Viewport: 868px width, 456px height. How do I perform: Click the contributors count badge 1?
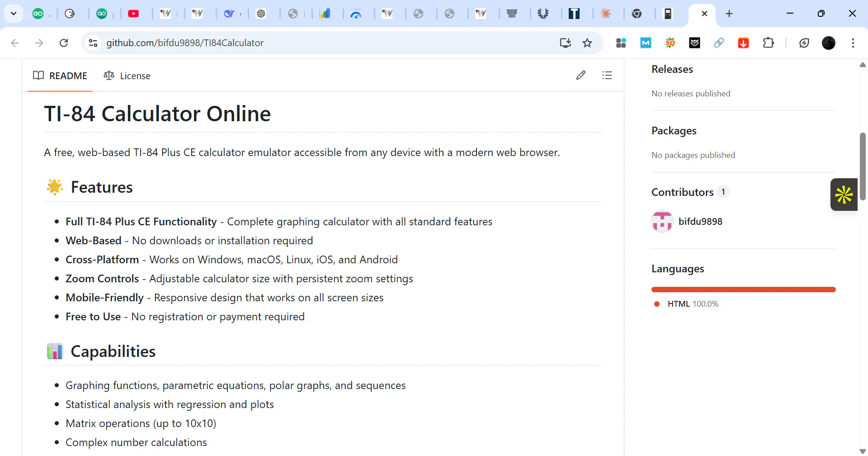pyautogui.click(x=723, y=192)
